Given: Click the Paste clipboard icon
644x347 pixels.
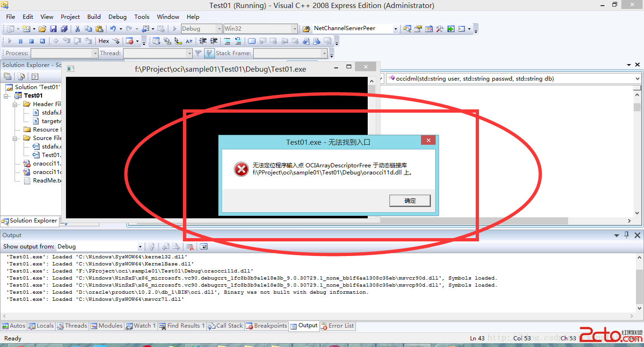Looking at the screenshot, I should 99,29.
